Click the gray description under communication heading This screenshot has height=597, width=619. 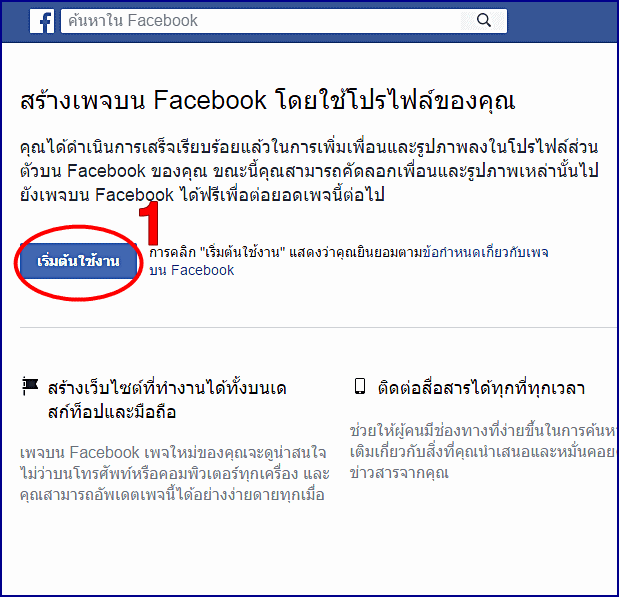coord(484,452)
